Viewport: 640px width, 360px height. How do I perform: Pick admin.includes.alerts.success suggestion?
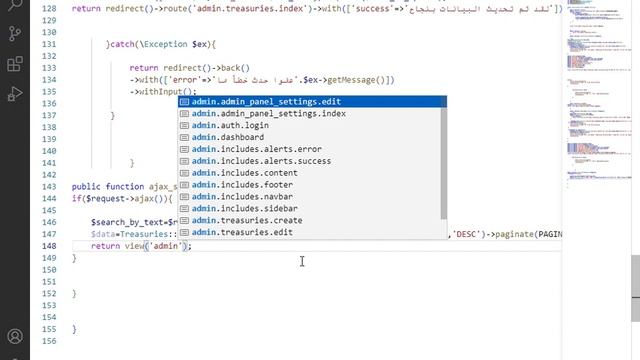pos(309,161)
